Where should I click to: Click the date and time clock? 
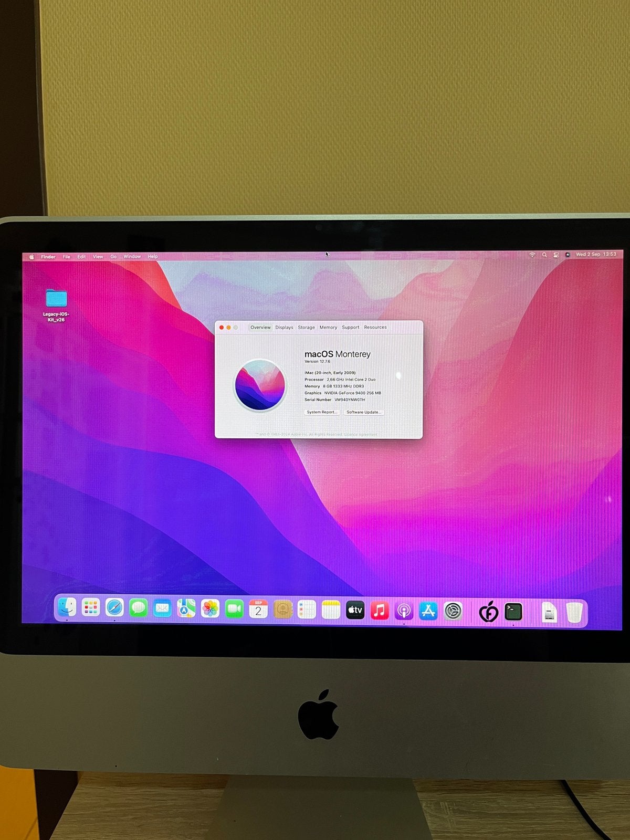tap(596, 254)
